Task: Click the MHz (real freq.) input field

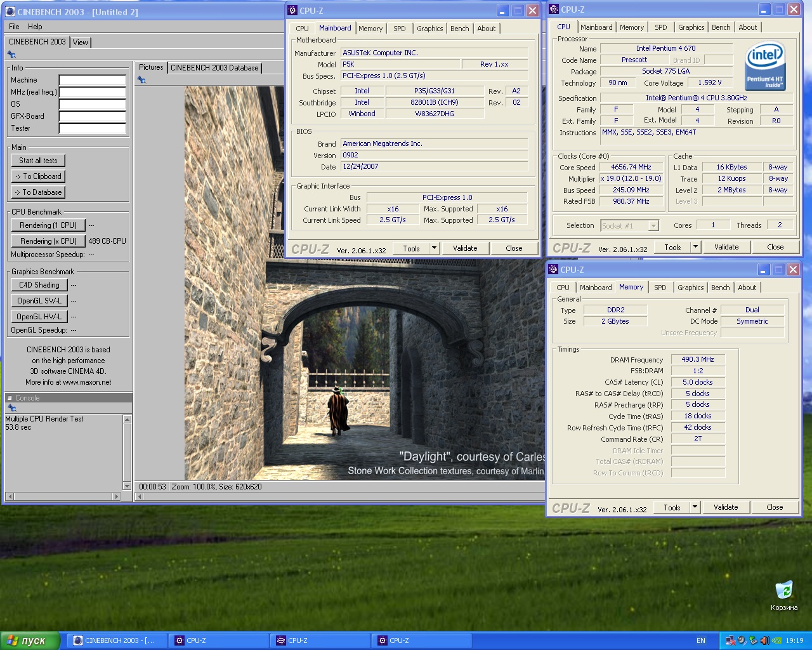Action: [x=93, y=93]
